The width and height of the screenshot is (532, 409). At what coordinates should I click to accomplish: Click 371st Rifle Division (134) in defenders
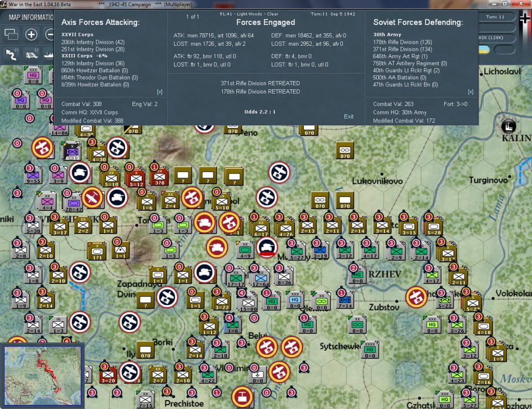coord(403,49)
